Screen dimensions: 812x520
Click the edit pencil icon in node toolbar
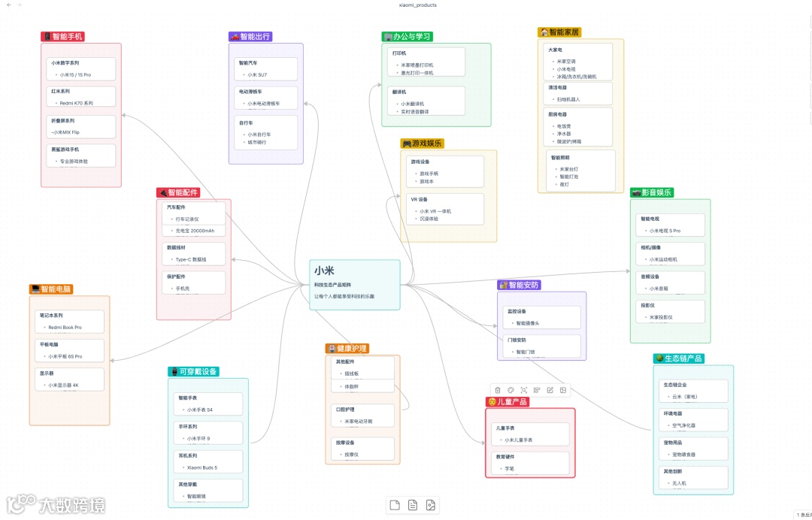pos(550,390)
